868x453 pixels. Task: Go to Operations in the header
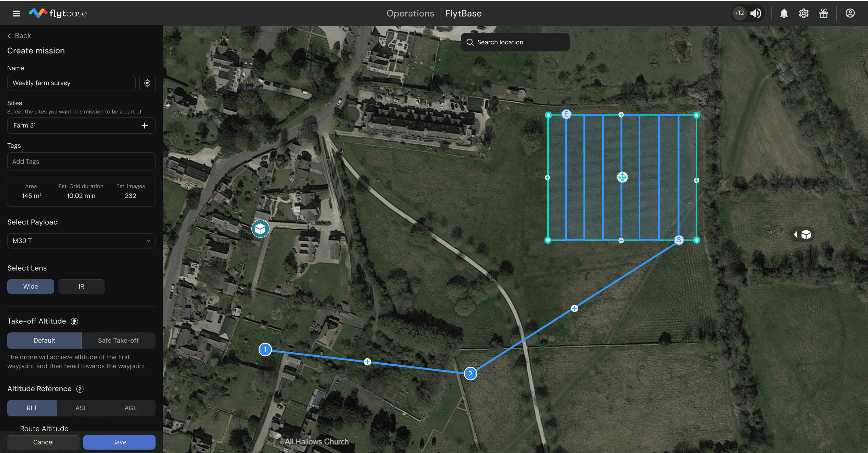tap(410, 13)
